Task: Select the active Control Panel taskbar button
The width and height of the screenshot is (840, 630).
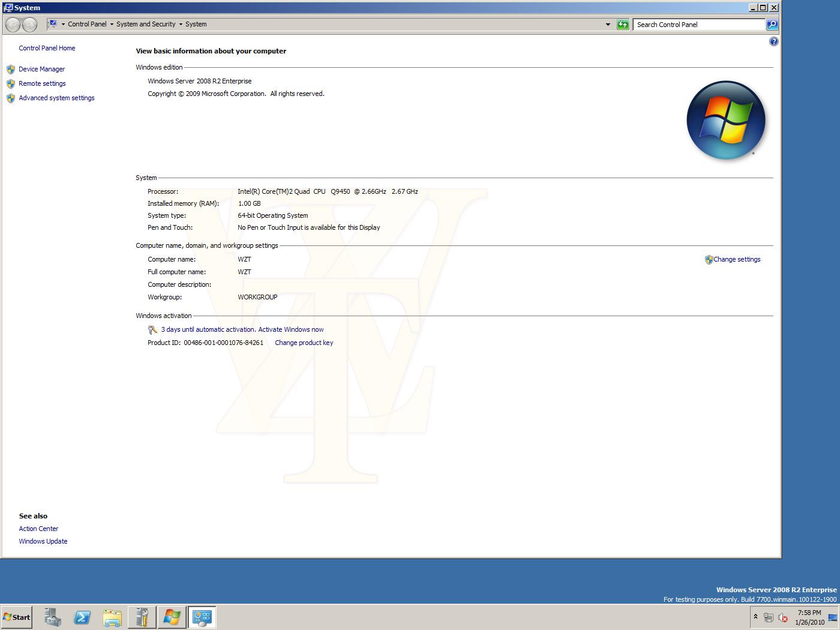Action: (x=202, y=617)
